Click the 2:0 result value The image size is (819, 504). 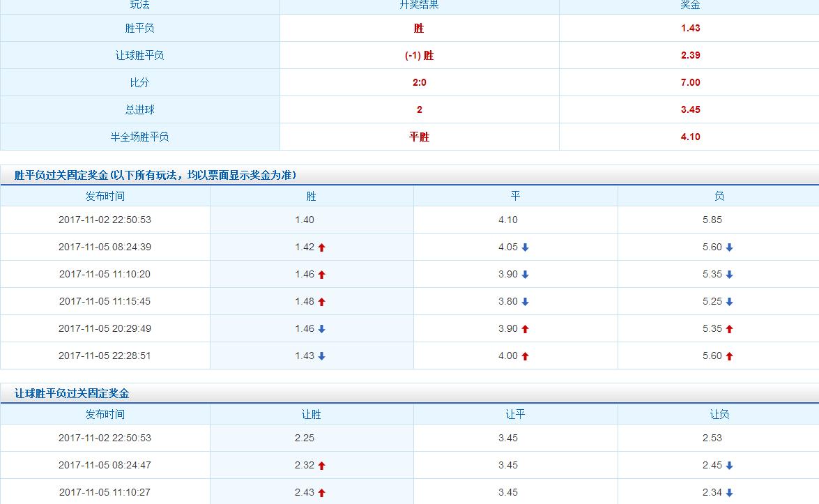click(419, 82)
